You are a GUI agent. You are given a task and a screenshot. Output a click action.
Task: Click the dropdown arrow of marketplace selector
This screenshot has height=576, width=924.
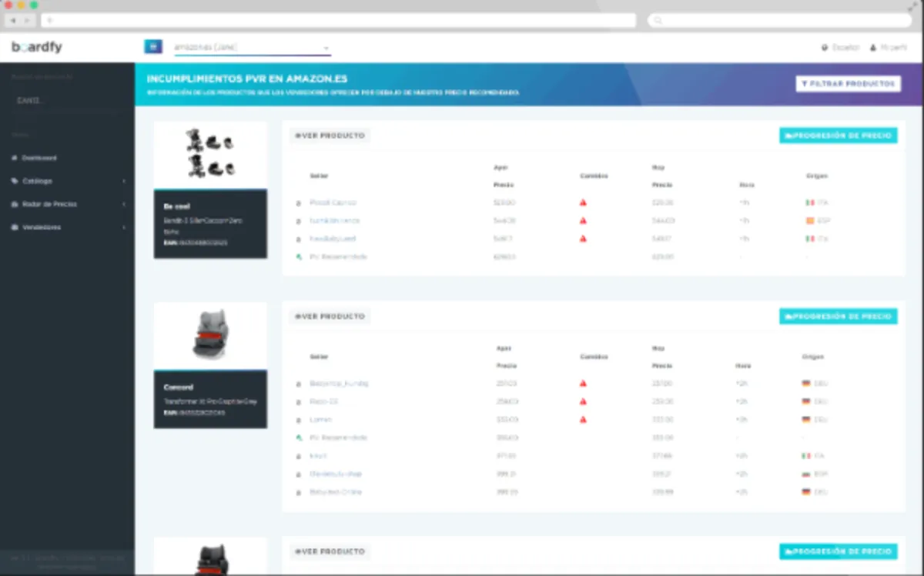pyautogui.click(x=326, y=49)
